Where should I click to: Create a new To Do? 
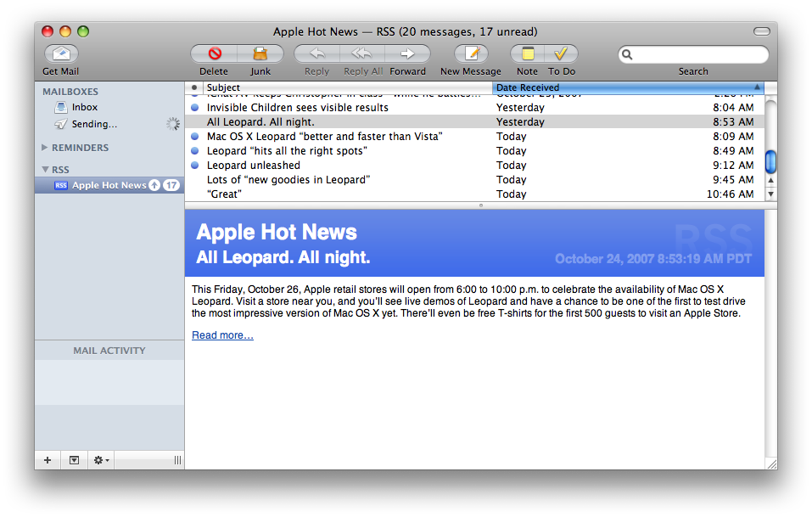coord(562,53)
